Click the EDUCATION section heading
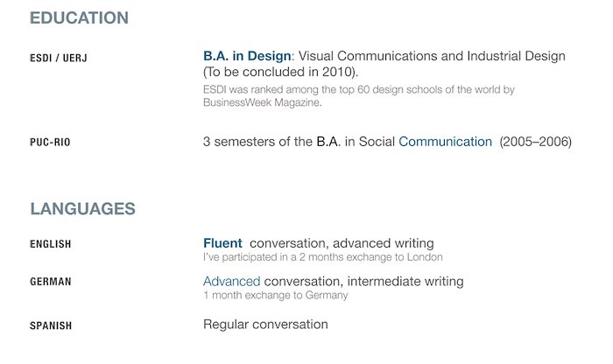Viewport: 613px width, 364px height. 79,18
